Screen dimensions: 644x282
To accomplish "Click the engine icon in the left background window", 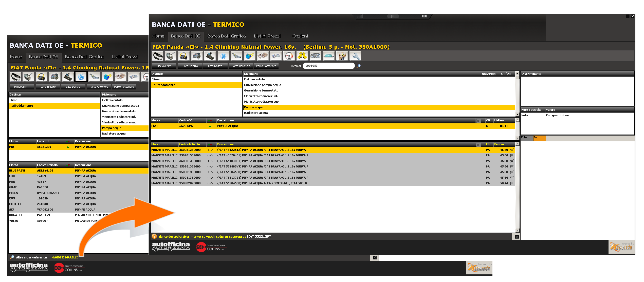I will [55, 77].
